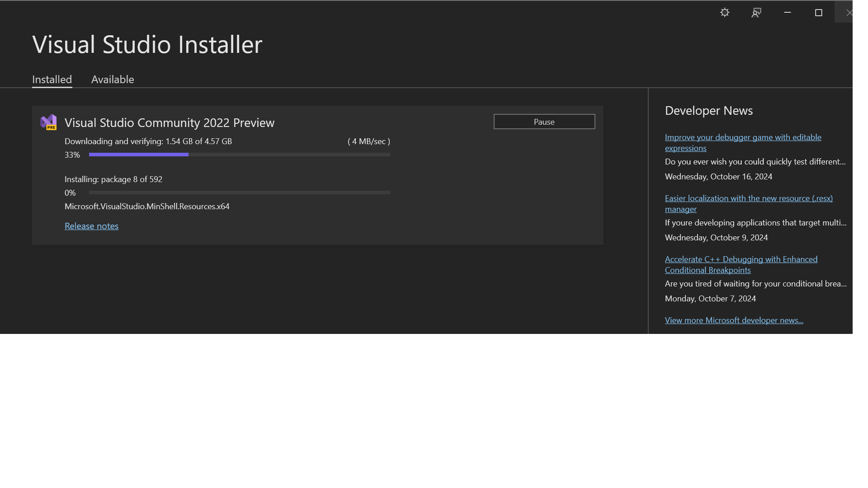Click the 0% install percentage label
The image size is (868, 488).
70,193
